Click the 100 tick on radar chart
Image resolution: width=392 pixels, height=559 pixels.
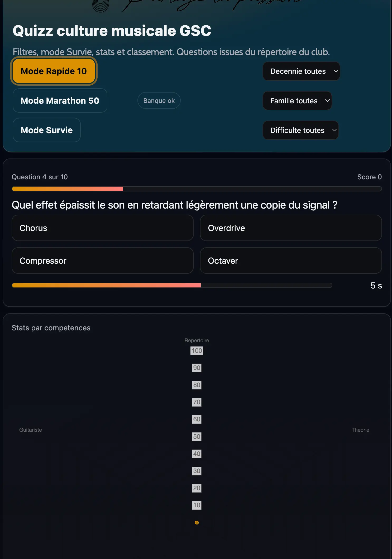point(197,351)
